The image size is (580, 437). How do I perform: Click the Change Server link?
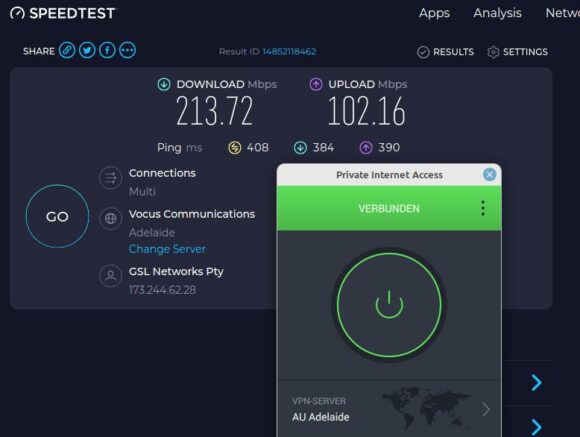[167, 249]
